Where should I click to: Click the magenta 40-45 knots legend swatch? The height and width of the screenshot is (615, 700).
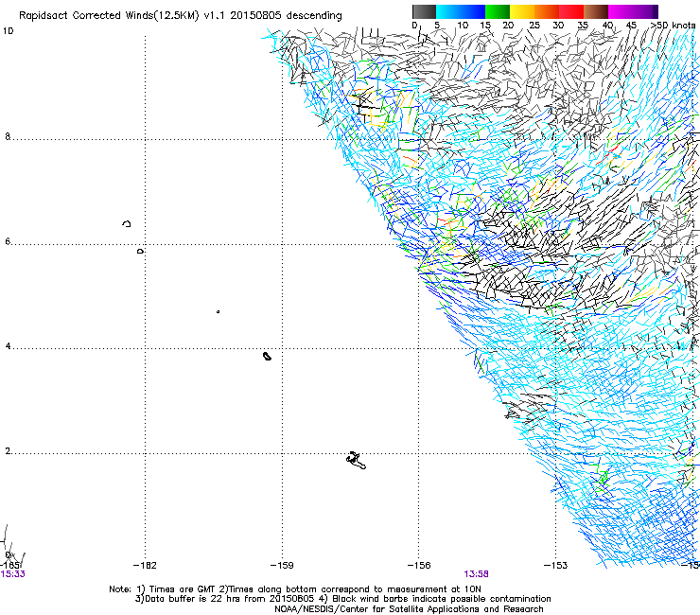pos(621,11)
